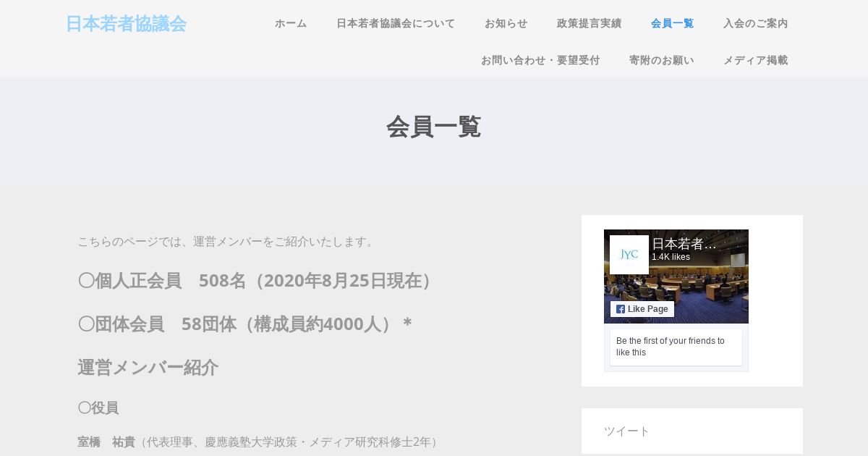Click 'Be the first of your friends' text
This screenshot has width=868, height=456.
(671, 347)
